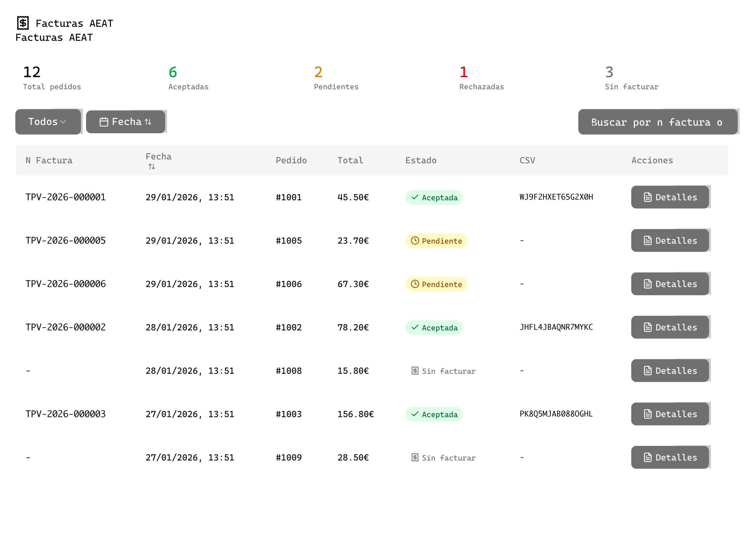Click receipt icon in order #1008 Sin facturar

(415, 371)
